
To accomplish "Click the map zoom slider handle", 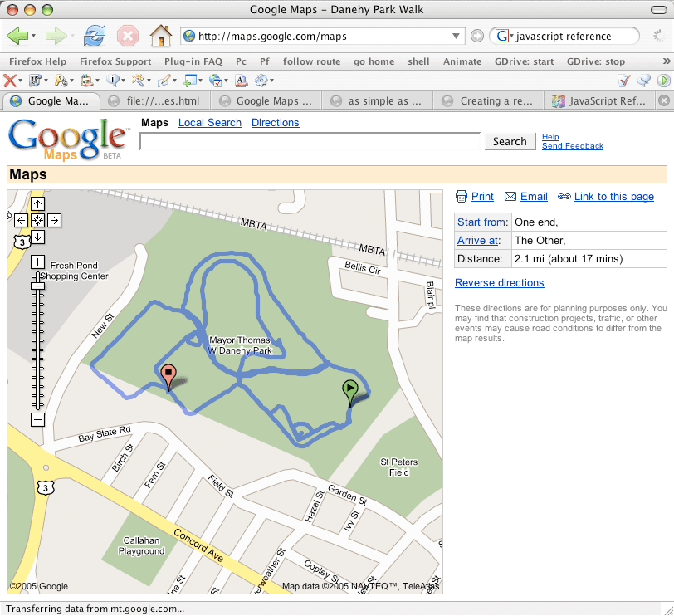I will (38, 286).
